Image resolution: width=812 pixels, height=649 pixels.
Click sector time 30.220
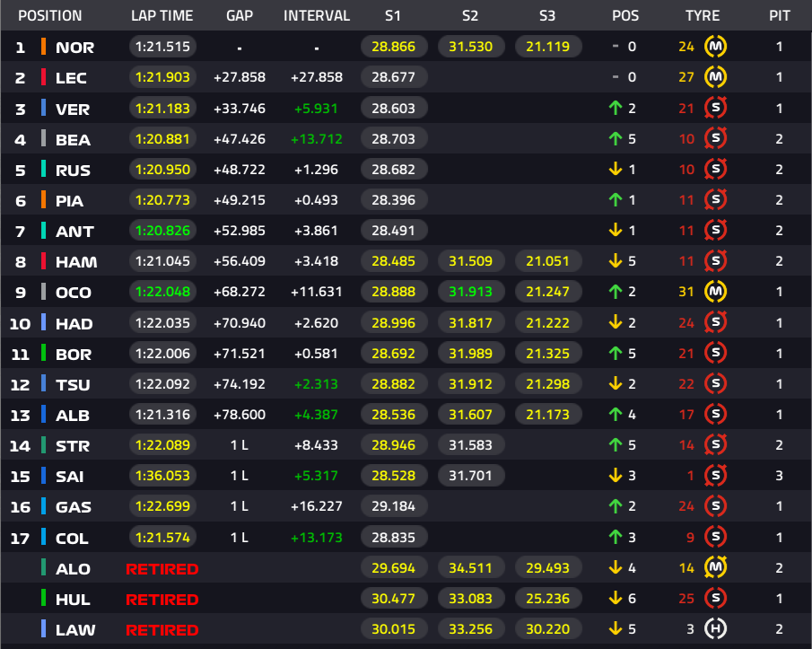coord(548,628)
